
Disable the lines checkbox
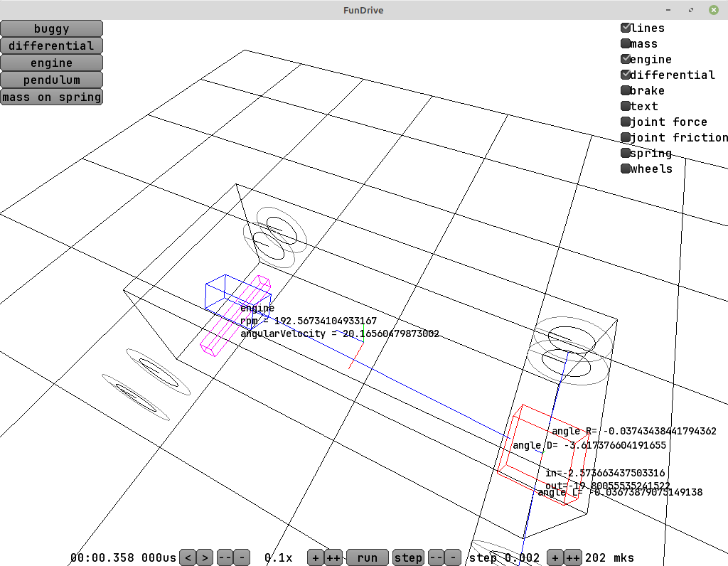click(626, 28)
